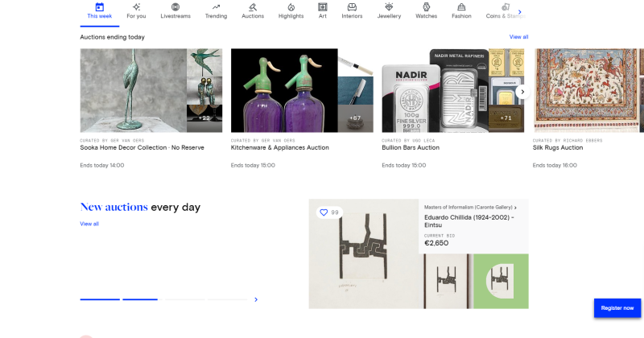Screen dimensions: 644x338
Task: Switch to Trending tab label
Action: (x=216, y=16)
